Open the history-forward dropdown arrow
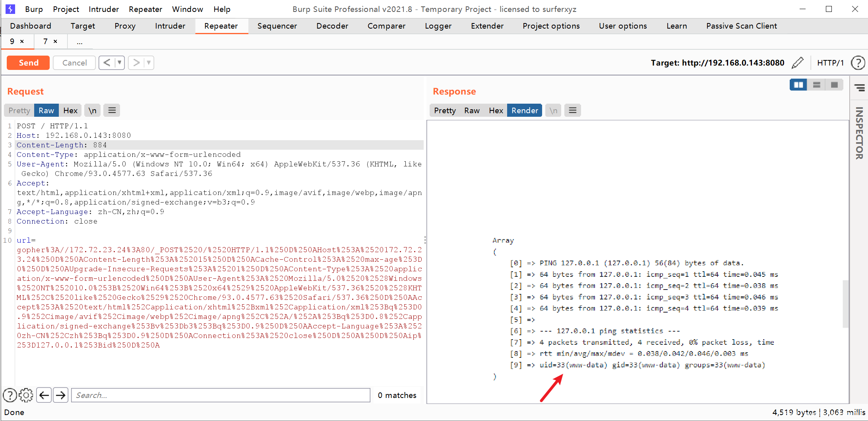Image resolution: width=868 pixels, height=421 pixels. (149, 63)
